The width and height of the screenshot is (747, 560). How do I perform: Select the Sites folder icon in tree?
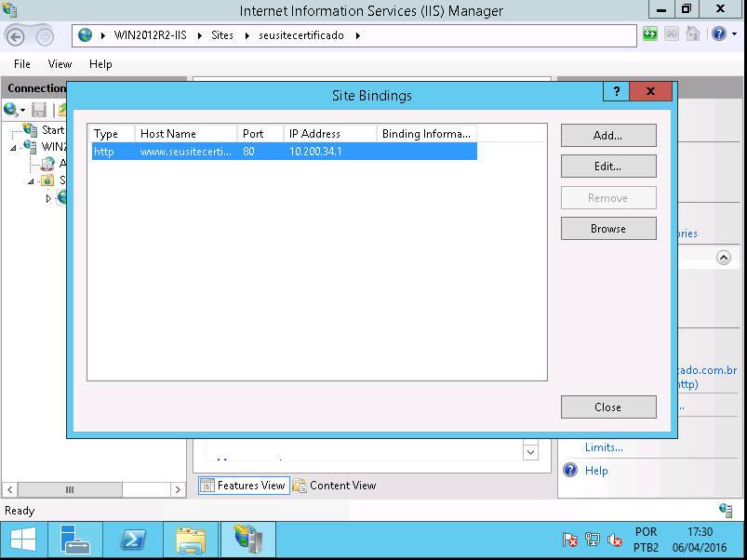[x=47, y=180]
